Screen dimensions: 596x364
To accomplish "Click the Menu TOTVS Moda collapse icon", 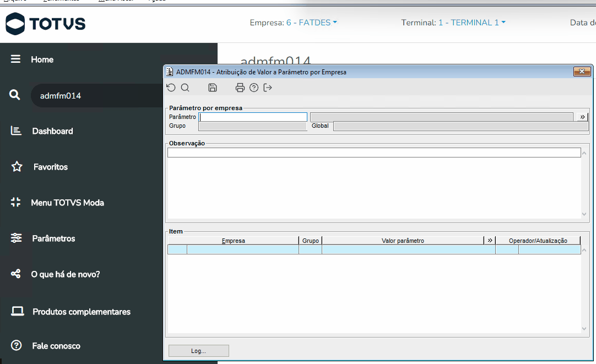I will (x=15, y=202).
